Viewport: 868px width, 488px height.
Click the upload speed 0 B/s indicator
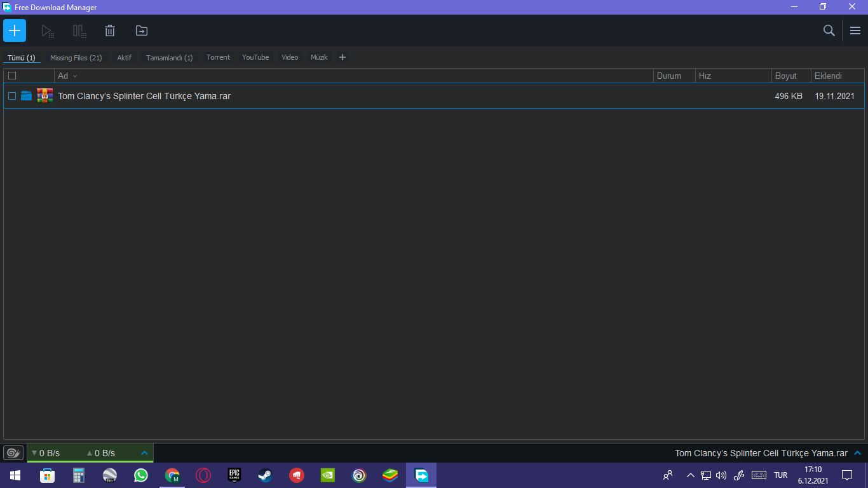tap(101, 453)
